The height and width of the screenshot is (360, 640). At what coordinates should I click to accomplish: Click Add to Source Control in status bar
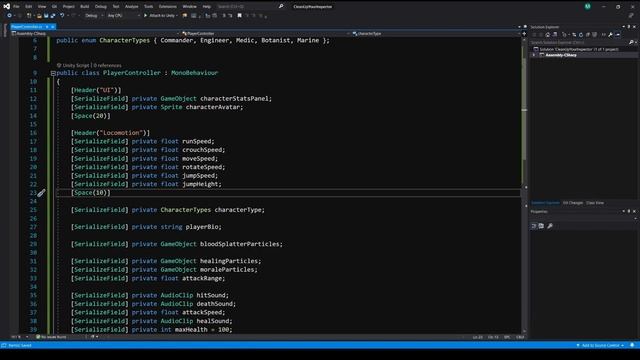point(601,345)
